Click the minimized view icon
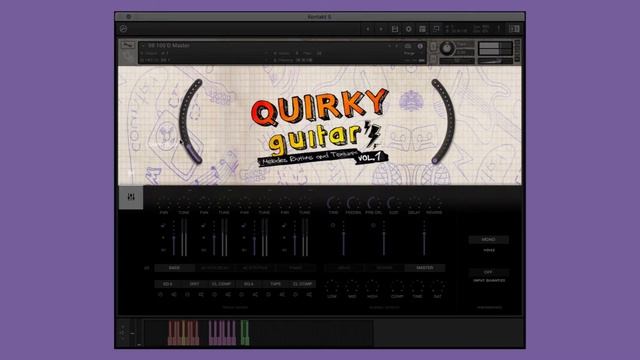Viewport: 640px width, 360px height. (x=436, y=29)
